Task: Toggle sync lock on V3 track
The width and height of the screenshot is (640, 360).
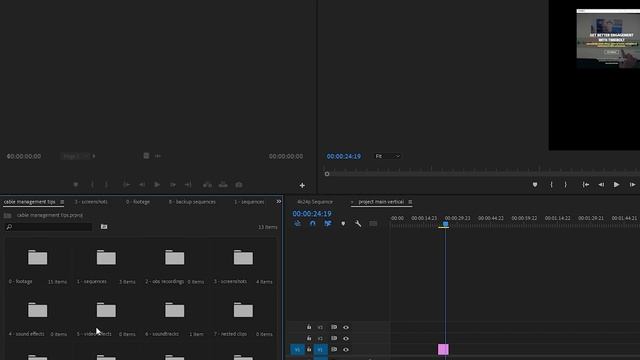Action: (334, 327)
